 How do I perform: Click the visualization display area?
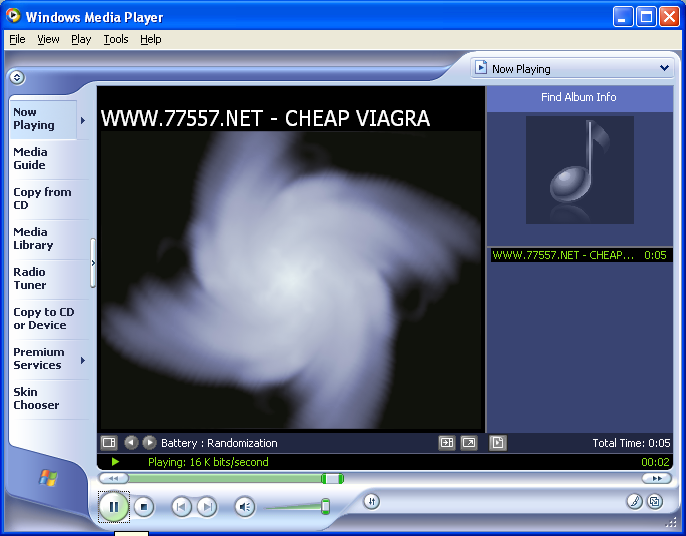291,280
